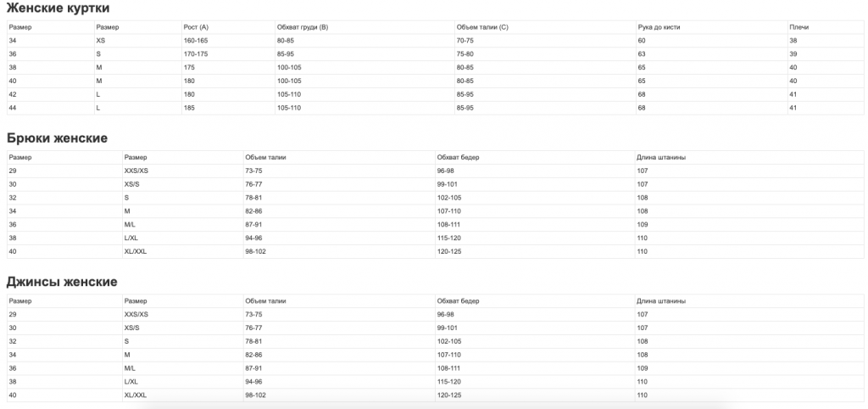Click the Женские куртки heading
This screenshot has width=868, height=409.
(x=58, y=8)
